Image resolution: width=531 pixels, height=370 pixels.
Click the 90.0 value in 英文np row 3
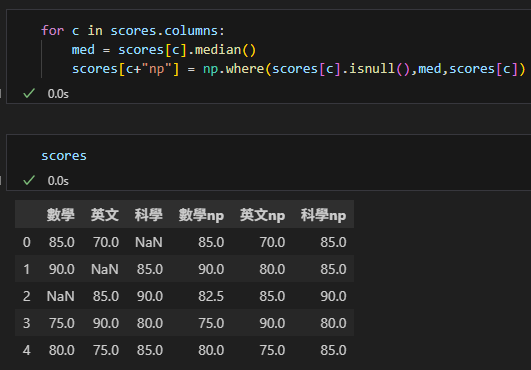[272, 323]
